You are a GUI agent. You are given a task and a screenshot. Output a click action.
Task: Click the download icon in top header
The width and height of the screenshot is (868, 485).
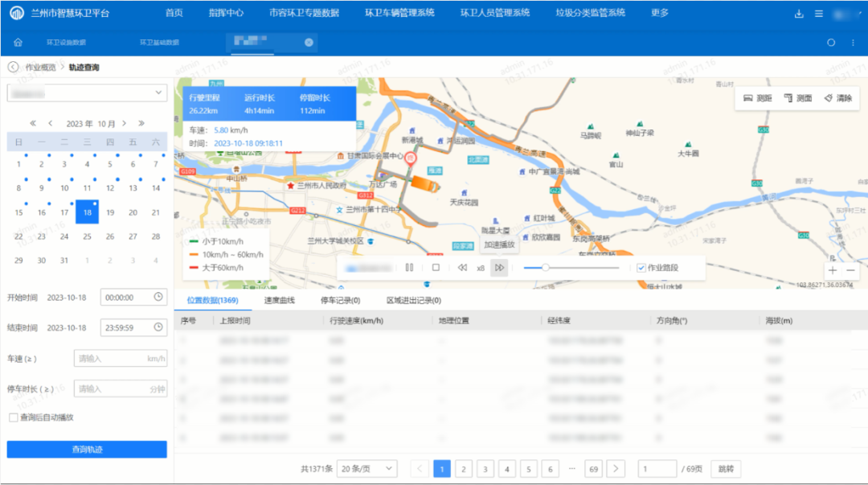pyautogui.click(x=799, y=14)
